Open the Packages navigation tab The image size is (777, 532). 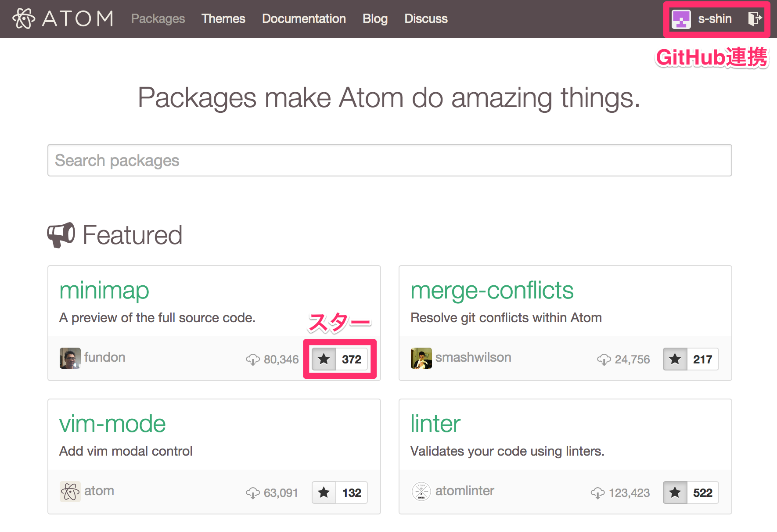(158, 18)
